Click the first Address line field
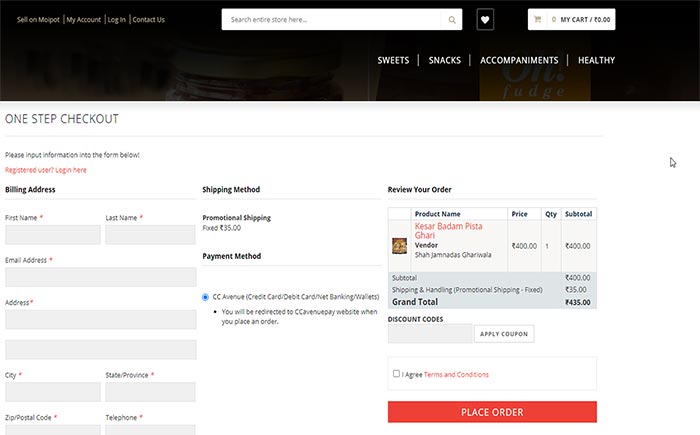The image size is (700, 435). click(100, 319)
